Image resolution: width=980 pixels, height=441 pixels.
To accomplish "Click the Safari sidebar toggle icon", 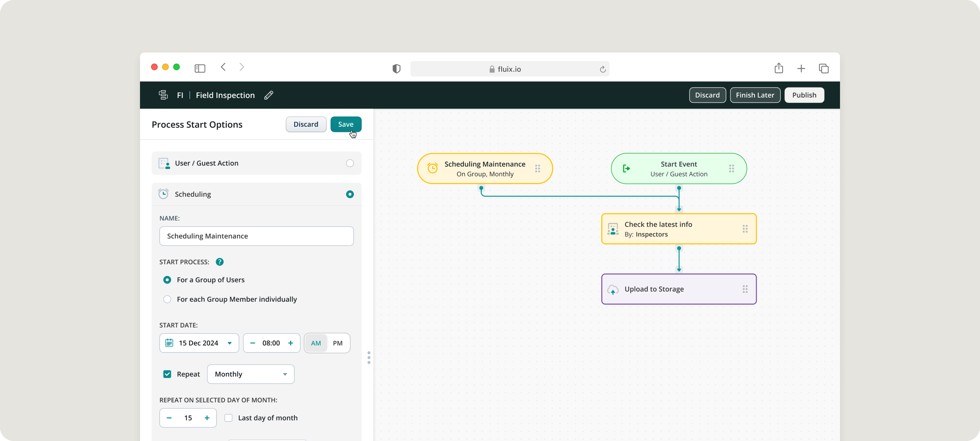I will (x=200, y=69).
